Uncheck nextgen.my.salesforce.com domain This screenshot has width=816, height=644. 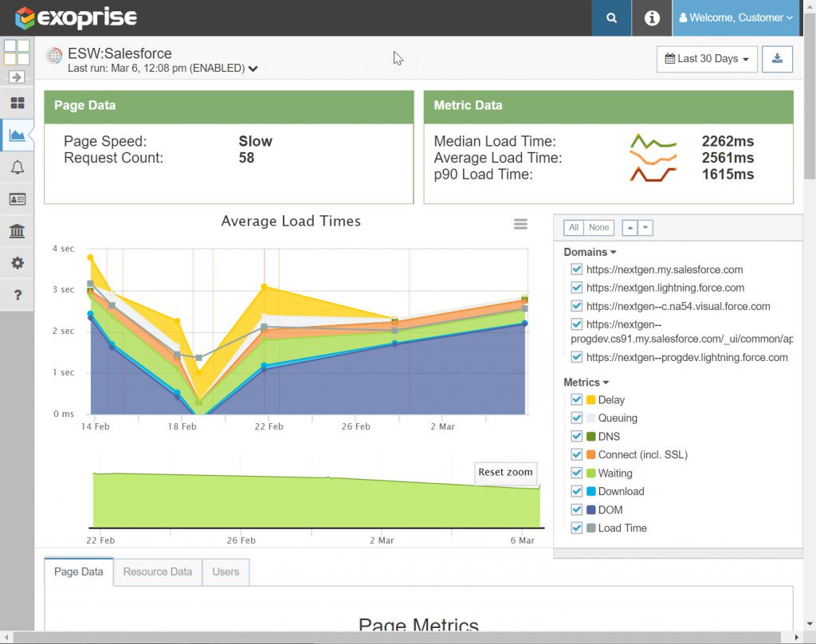576,269
